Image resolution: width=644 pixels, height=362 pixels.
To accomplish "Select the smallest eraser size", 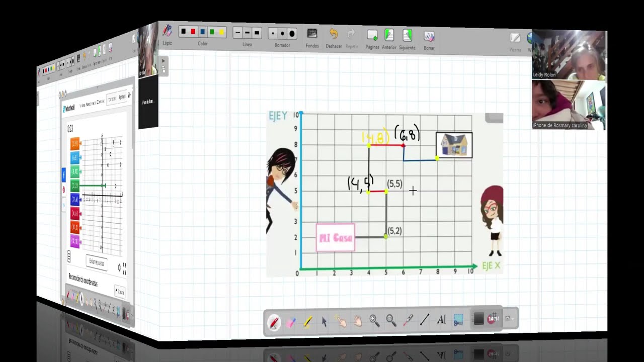I will click(x=273, y=34).
